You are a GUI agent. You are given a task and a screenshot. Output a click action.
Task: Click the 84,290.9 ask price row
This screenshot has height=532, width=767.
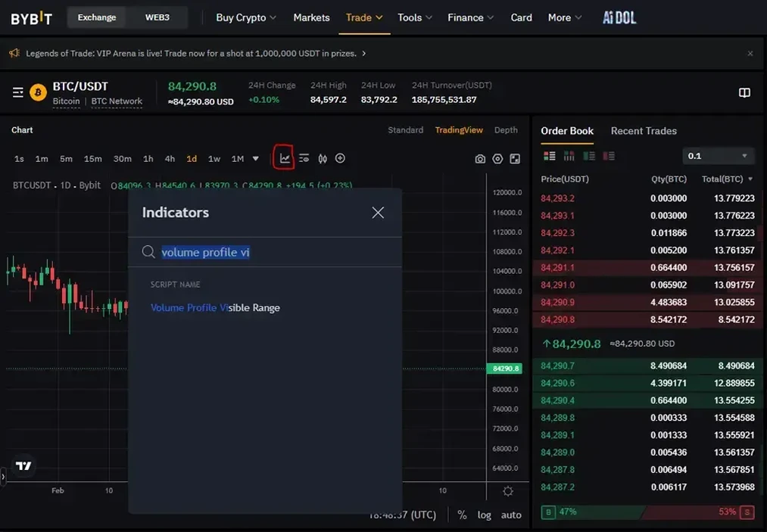tap(647, 302)
